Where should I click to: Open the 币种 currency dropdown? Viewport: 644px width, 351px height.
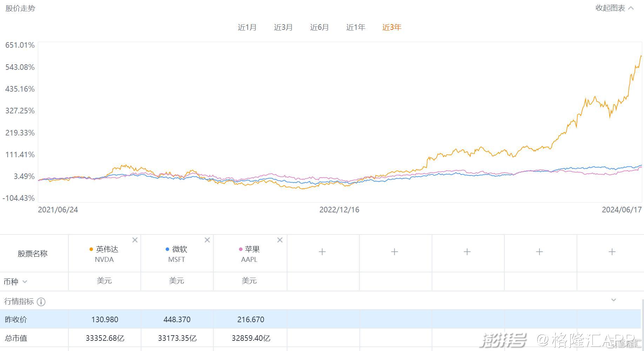pyautogui.click(x=25, y=282)
